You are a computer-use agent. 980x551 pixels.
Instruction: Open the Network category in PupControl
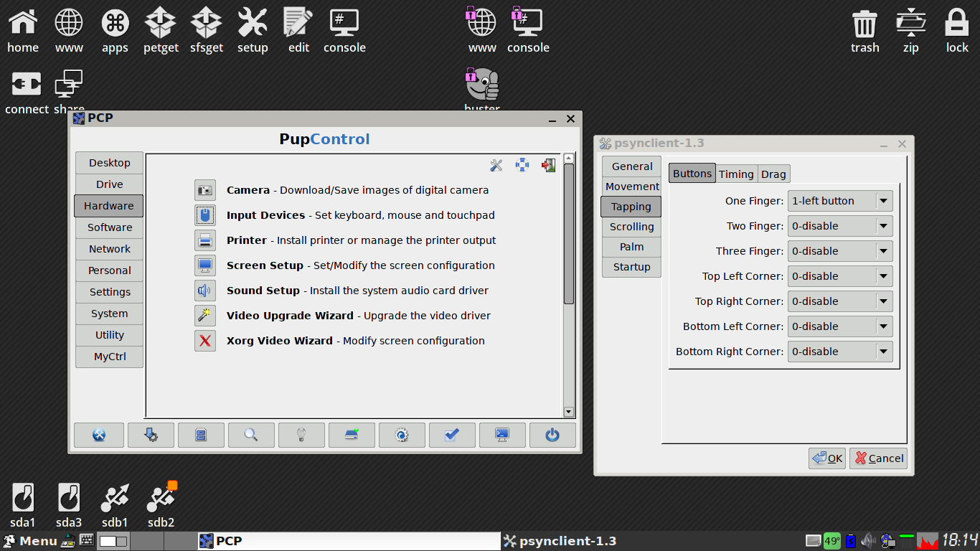[x=109, y=249]
